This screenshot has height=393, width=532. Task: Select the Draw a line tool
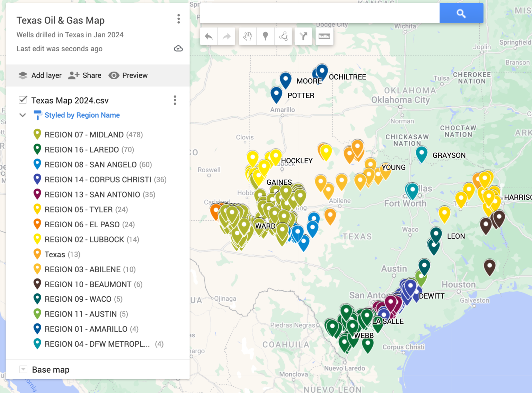tap(283, 36)
